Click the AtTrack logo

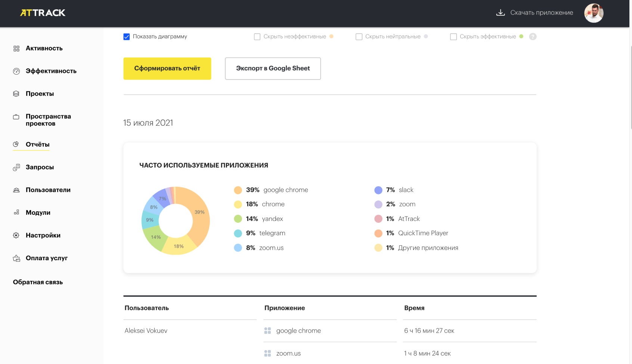tap(43, 13)
